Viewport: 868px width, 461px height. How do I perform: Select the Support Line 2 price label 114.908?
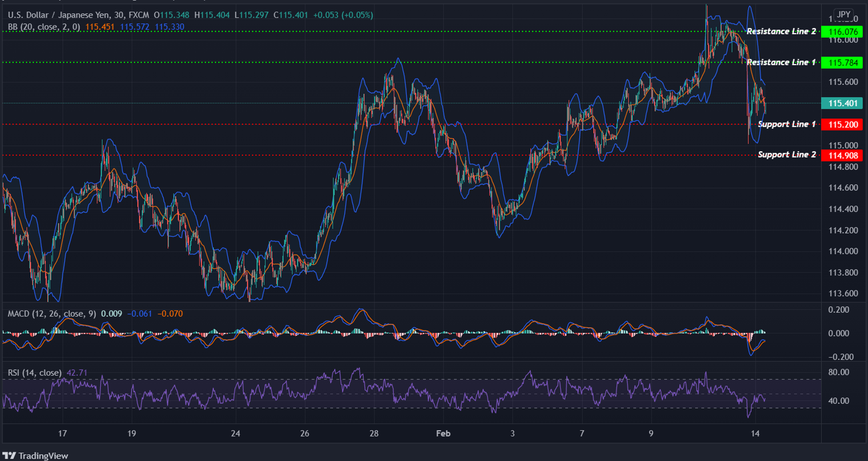tap(843, 155)
